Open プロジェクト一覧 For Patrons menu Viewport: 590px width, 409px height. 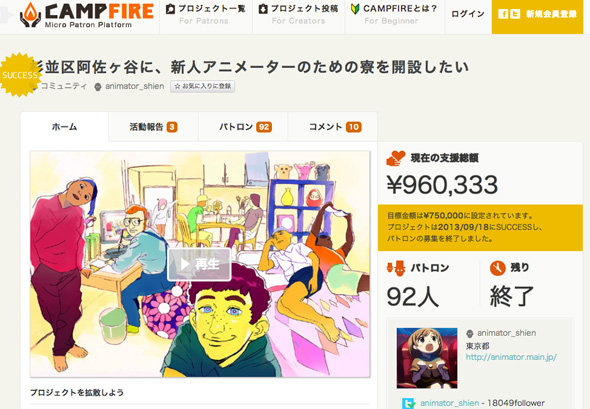tap(205, 14)
